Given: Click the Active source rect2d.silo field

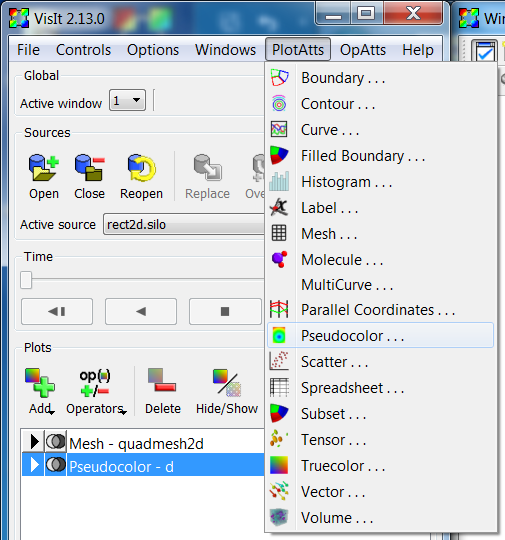Looking at the screenshot, I should point(184,224).
